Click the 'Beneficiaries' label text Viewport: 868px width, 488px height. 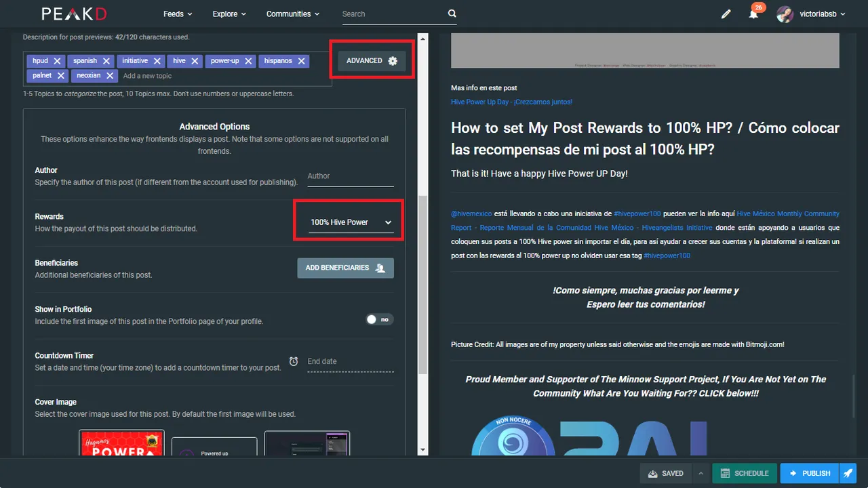pyautogui.click(x=56, y=263)
